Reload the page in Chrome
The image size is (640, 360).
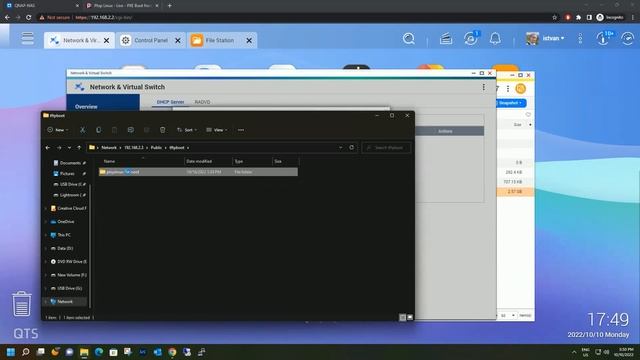click(29, 18)
